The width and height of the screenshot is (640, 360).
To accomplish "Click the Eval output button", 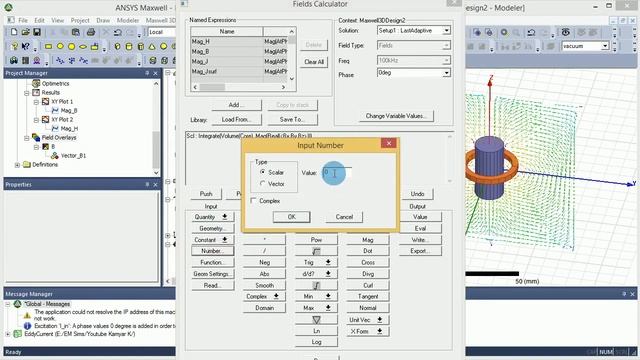I will pos(420,228).
